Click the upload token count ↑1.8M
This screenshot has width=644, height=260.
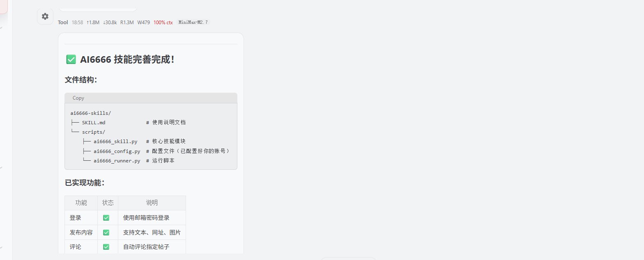click(93, 23)
